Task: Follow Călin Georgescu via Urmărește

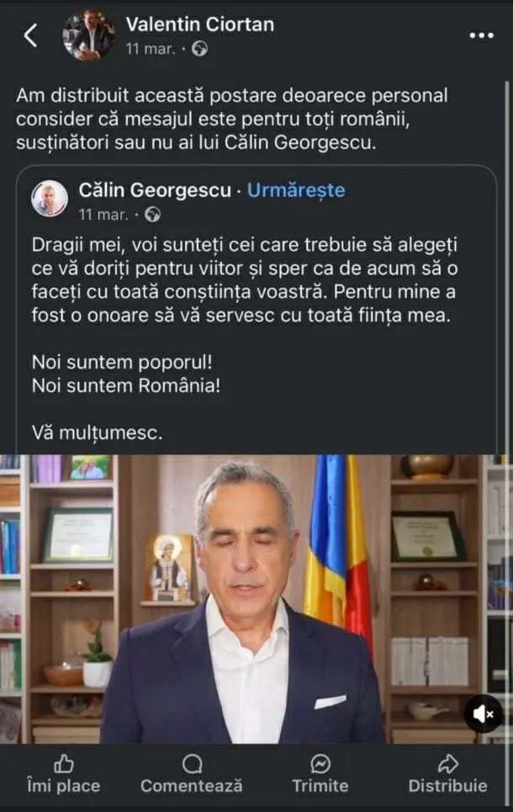Action: tap(295, 190)
